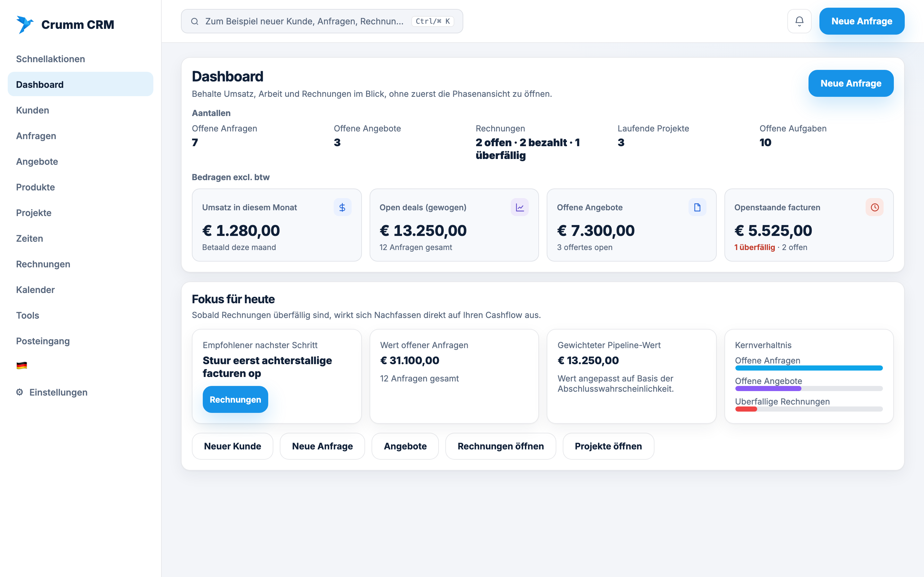Click the dollar icon on Umsatz card
This screenshot has height=577, width=924.
click(342, 207)
